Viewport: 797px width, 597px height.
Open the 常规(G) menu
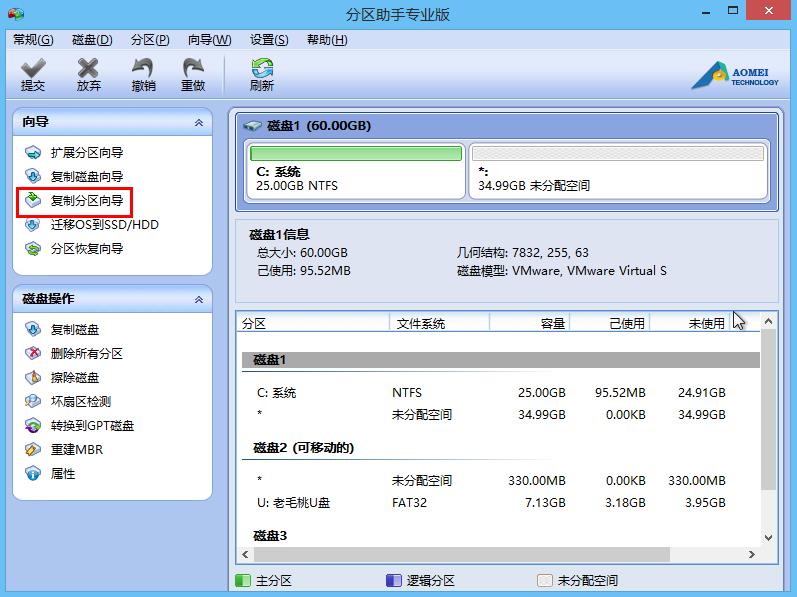(33, 40)
